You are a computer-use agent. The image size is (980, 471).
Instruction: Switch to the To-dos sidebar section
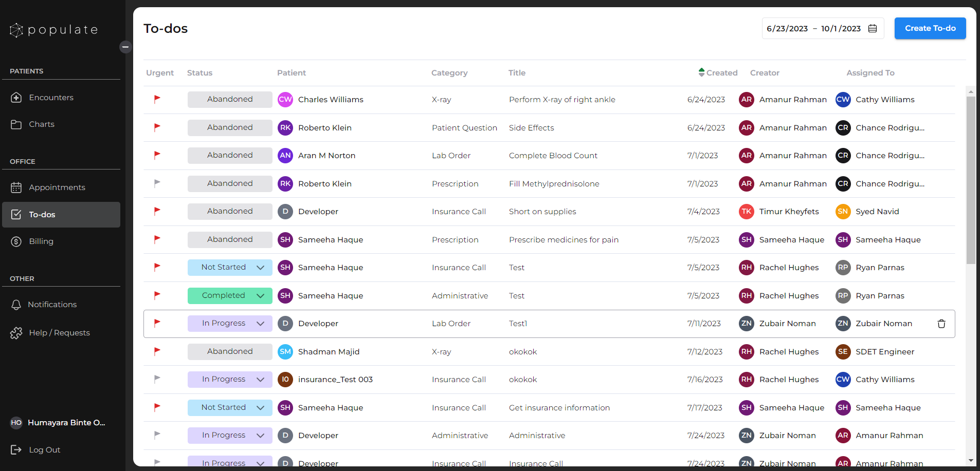(41, 214)
